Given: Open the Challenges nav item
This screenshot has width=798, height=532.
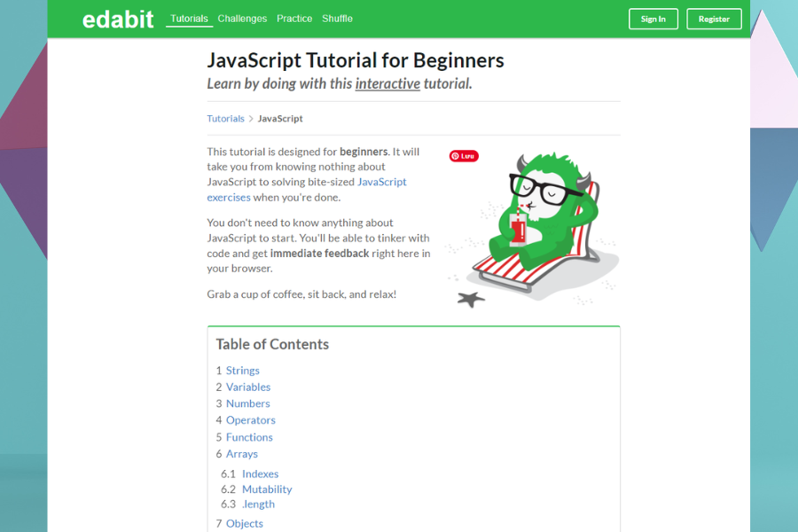Looking at the screenshot, I should (242, 19).
